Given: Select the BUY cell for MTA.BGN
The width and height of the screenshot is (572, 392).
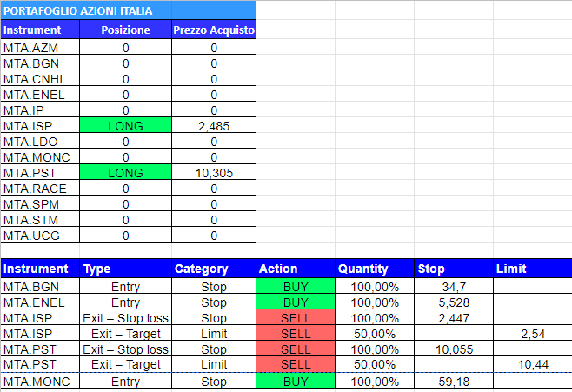Looking at the screenshot, I should coord(296,287).
